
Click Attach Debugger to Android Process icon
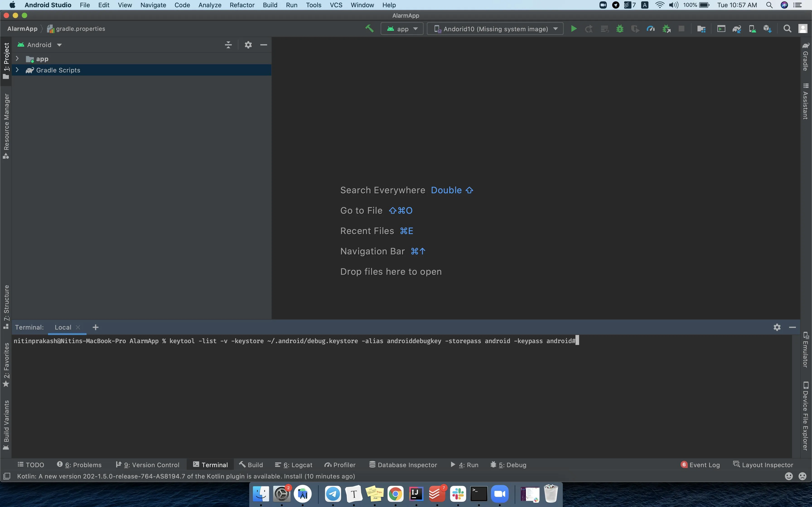666,29
